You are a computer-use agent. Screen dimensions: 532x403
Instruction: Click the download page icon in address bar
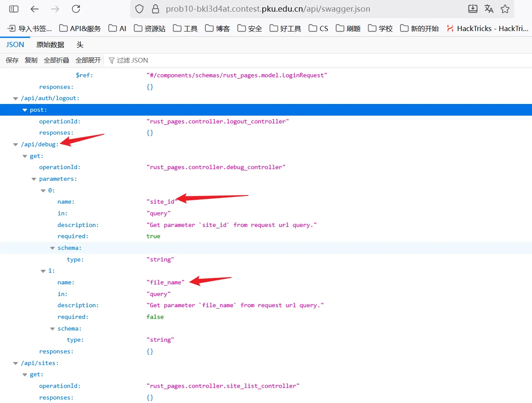click(473, 9)
